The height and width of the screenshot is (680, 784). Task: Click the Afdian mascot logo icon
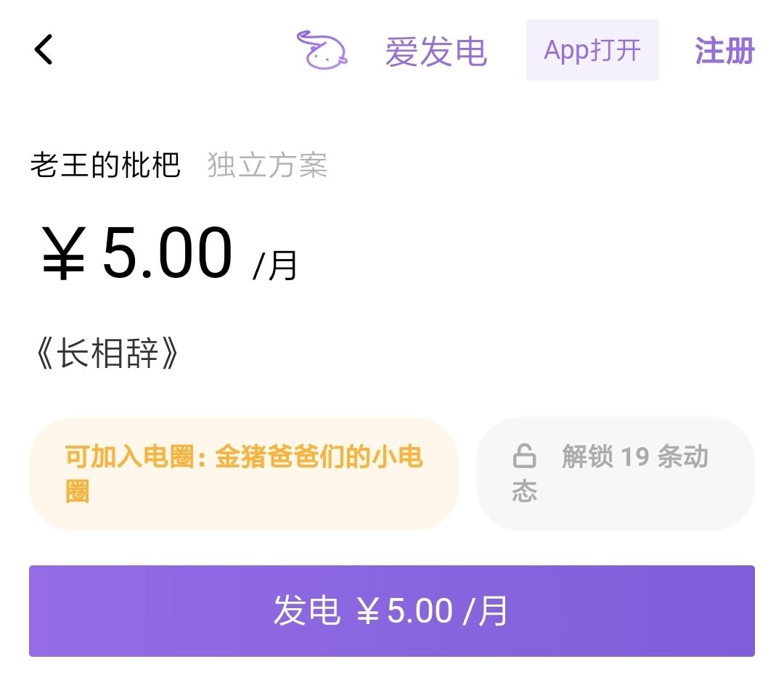point(322,49)
